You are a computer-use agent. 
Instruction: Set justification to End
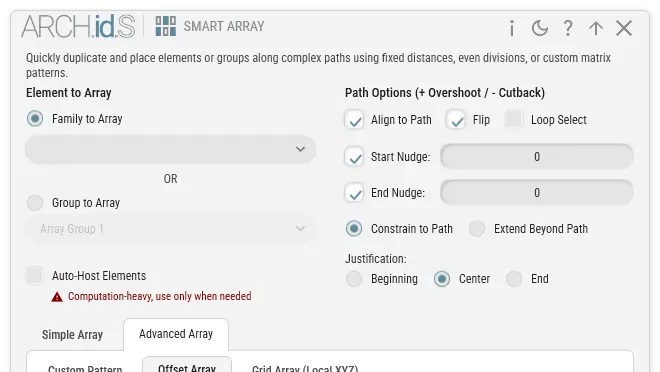click(514, 279)
